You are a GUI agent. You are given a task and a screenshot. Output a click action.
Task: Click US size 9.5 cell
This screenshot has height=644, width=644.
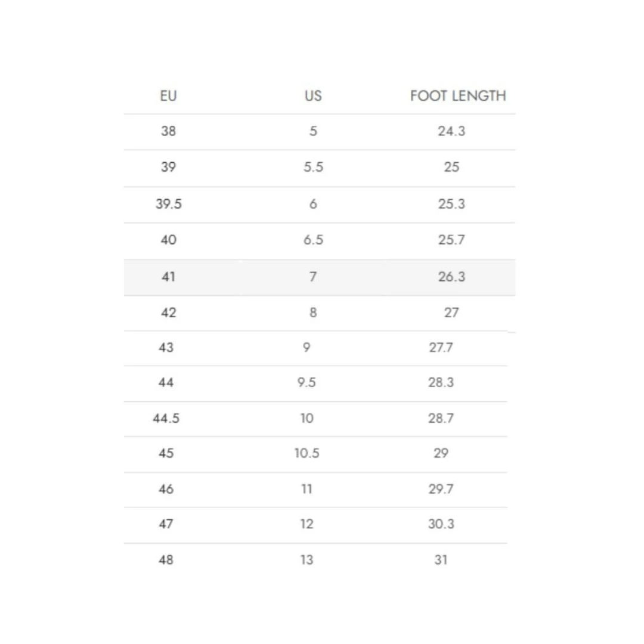coord(306,382)
